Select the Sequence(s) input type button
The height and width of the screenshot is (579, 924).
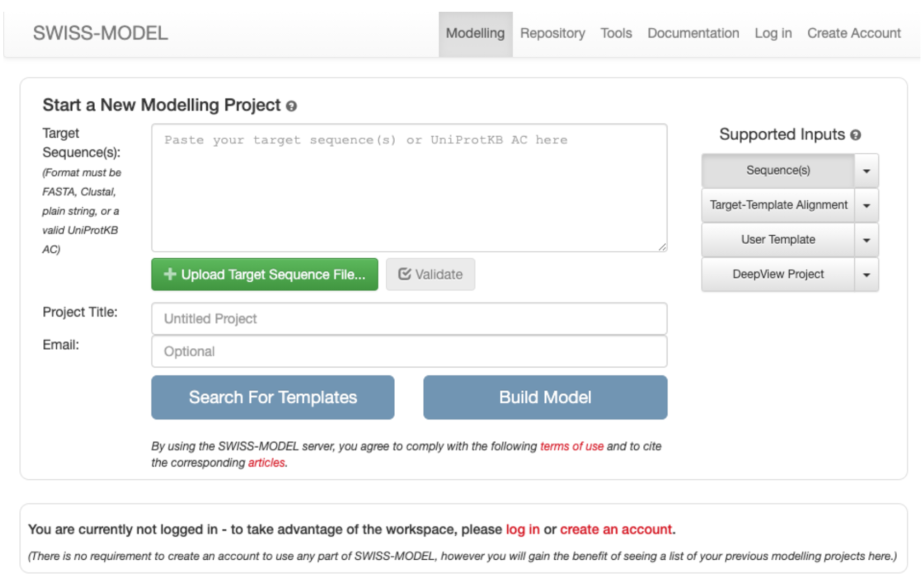(778, 171)
